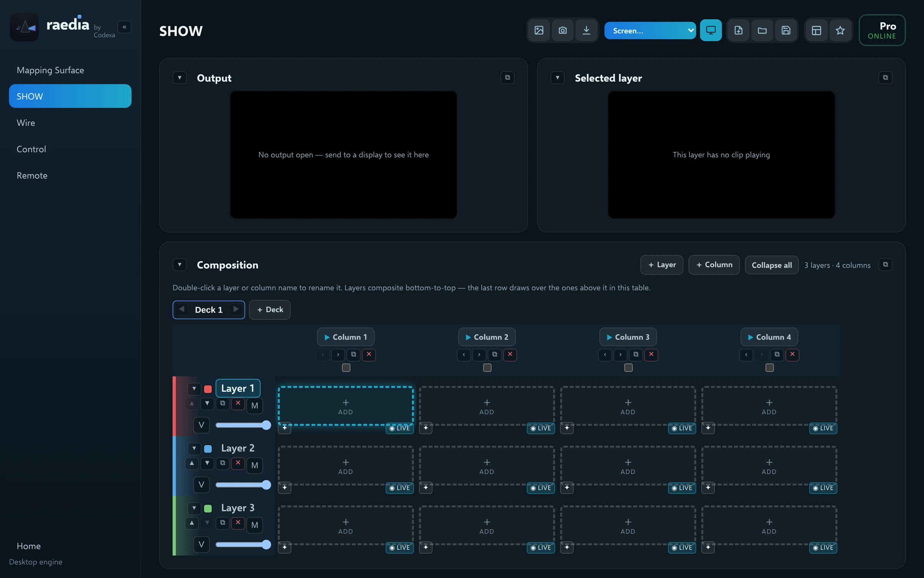Toggle Mute M on Layer 1

coord(254,405)
